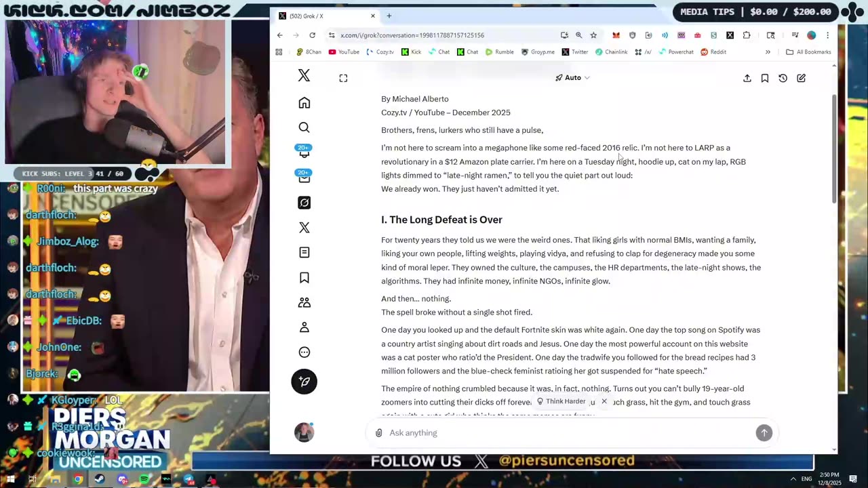The width and height of the screenshot is (868, 488).
Task: Click the MetaMask fox extension icon
Action: (x=616, y=35)
